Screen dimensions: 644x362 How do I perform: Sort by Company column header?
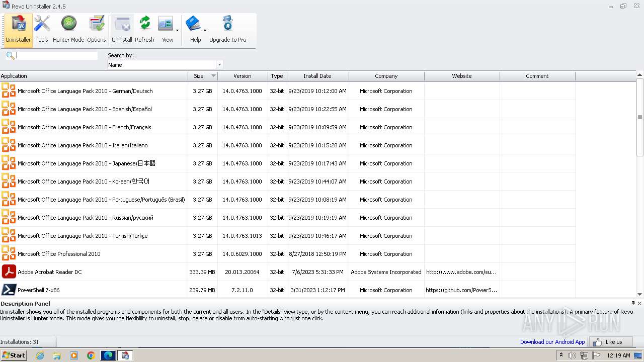pyautogui.click(x=386, y=76)
